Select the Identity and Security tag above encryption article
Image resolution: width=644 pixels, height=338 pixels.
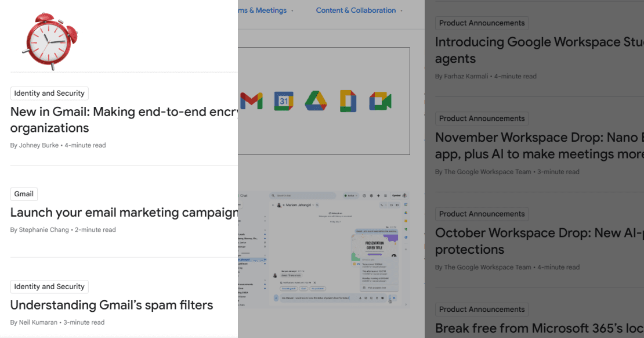coord(49,94)
